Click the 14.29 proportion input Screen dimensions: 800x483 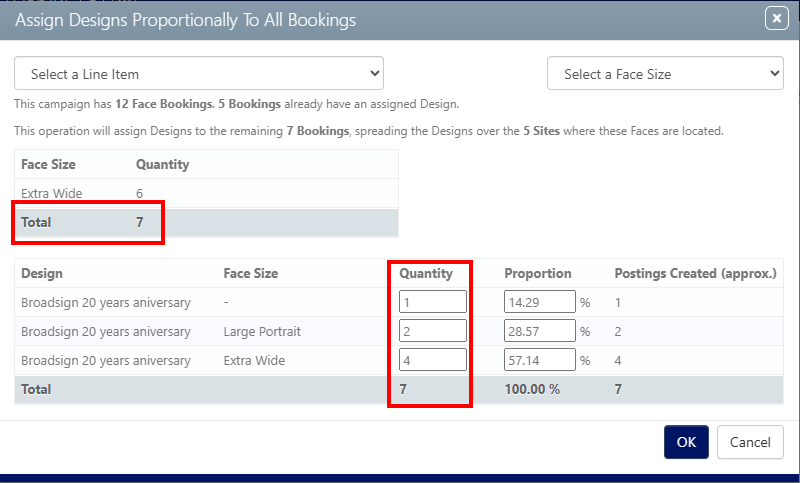coord(540,302)
